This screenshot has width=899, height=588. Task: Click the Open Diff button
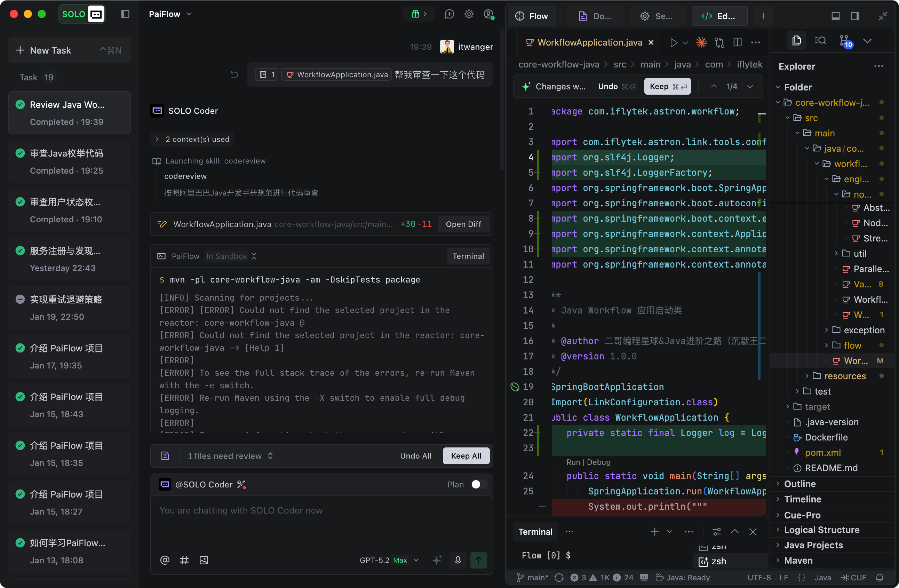(463, 224)
